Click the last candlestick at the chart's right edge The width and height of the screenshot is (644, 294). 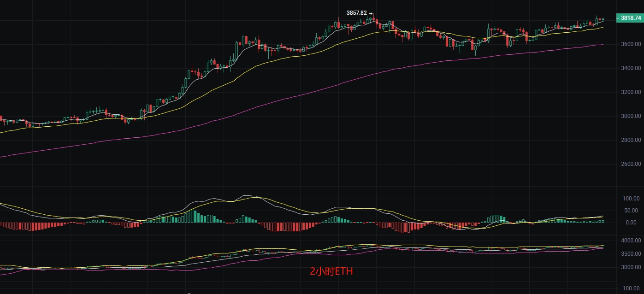coord(603,19)
